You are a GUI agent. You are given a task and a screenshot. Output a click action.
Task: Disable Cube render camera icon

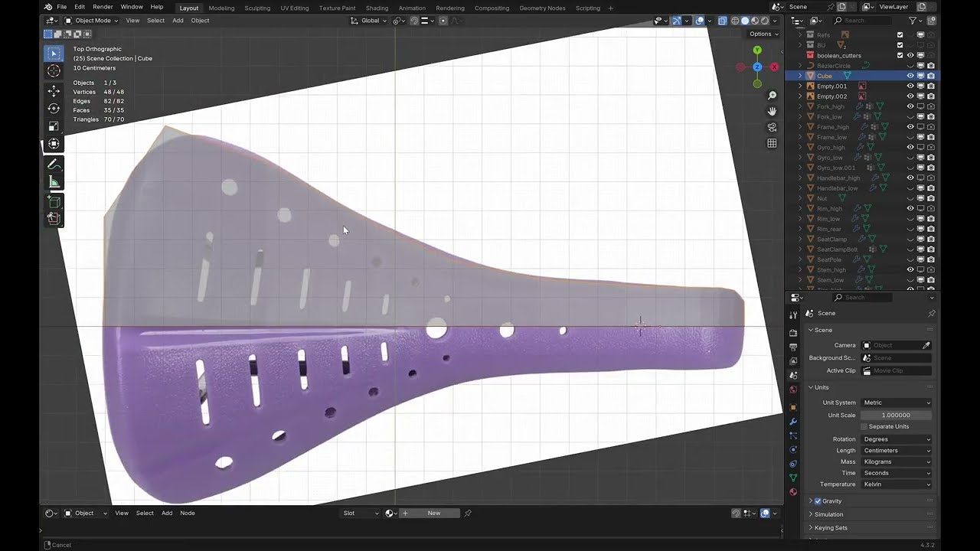pyautogui.click(x=931, y=76)
